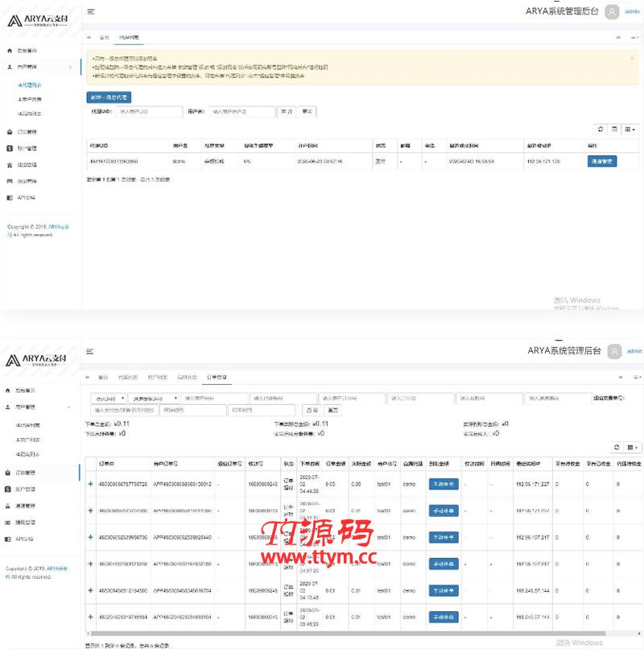
Task: Dismiss the yellow notice with its X
Action: point(632,58)
